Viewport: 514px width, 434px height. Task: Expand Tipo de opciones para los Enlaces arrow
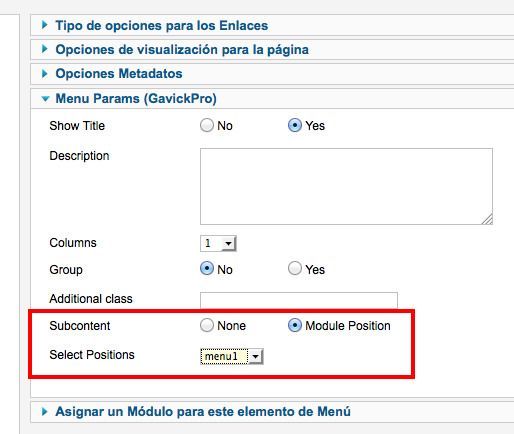pos(44,25)
